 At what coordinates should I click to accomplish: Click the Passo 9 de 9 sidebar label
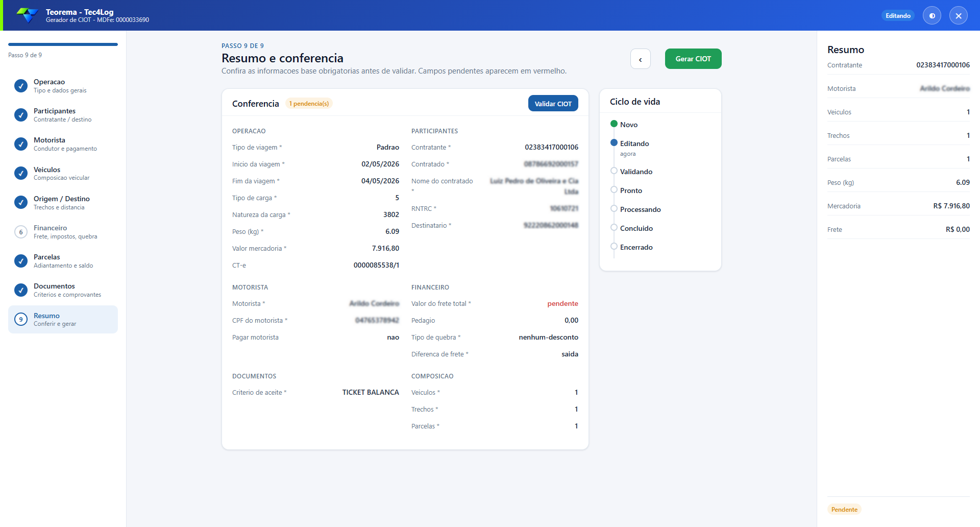click(25, 55)
